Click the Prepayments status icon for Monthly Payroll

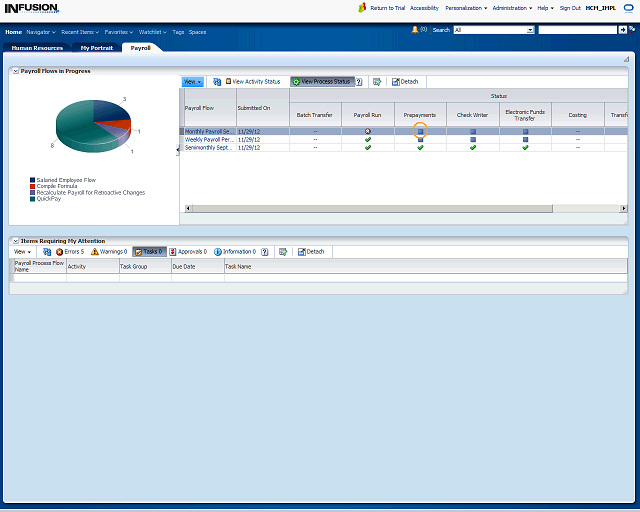point(420,131)
